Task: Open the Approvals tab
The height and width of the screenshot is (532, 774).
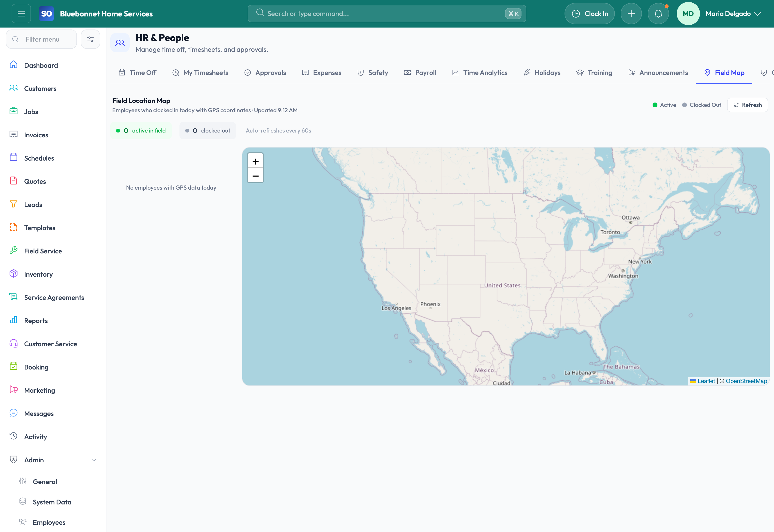Action: pyautogui.click(x=265, y=73)
